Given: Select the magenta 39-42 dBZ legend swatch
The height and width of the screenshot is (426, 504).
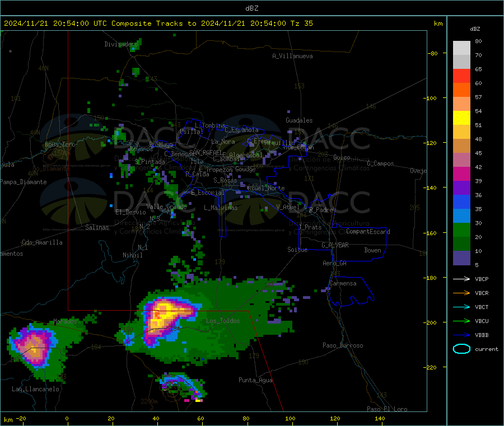Looking at the screenshot, I should 461,174.
